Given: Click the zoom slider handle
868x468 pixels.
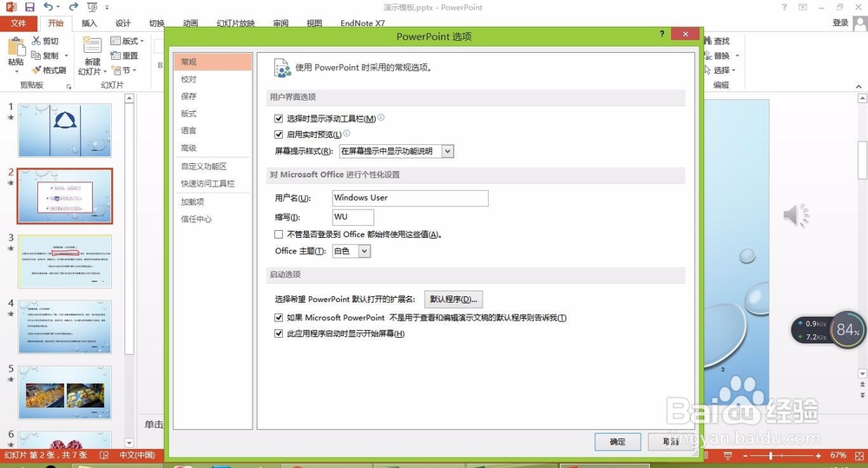Looking at the screenshot, I should (x=771, y=455).
